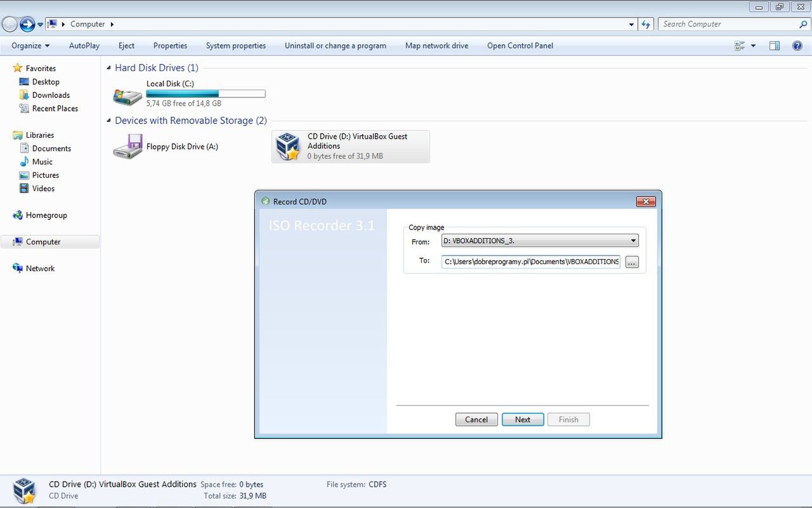Click Uninstall or change a program

336,46
